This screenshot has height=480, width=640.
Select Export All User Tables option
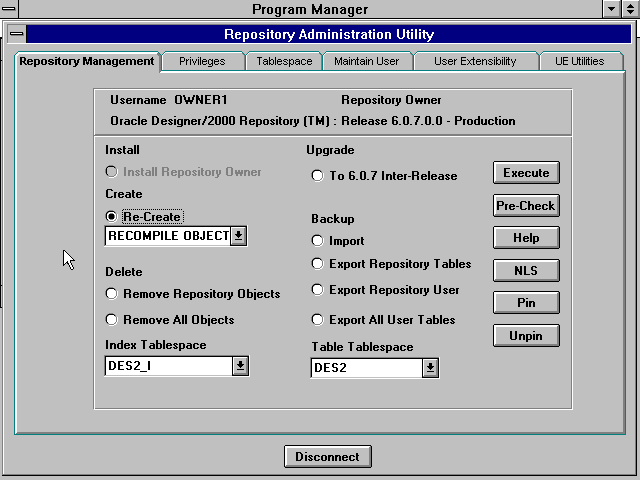pyautogui.click(x=318, y=320)
